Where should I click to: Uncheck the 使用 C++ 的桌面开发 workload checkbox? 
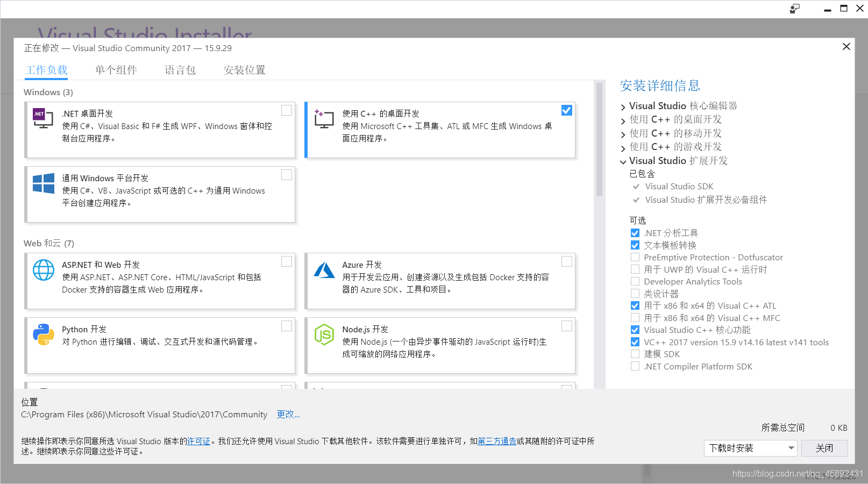click(567, 110)
